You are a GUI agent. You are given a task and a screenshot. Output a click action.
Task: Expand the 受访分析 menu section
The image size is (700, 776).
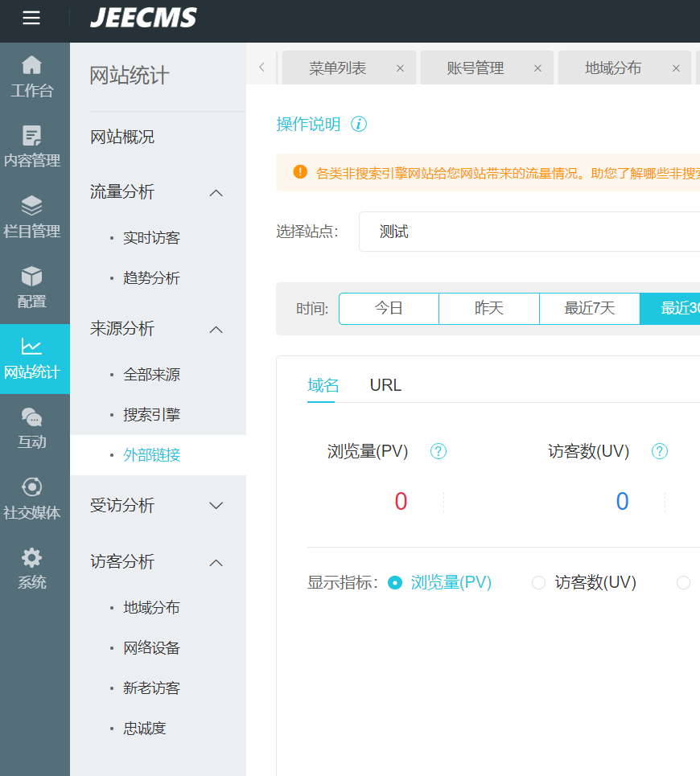(x=216, y=506)
